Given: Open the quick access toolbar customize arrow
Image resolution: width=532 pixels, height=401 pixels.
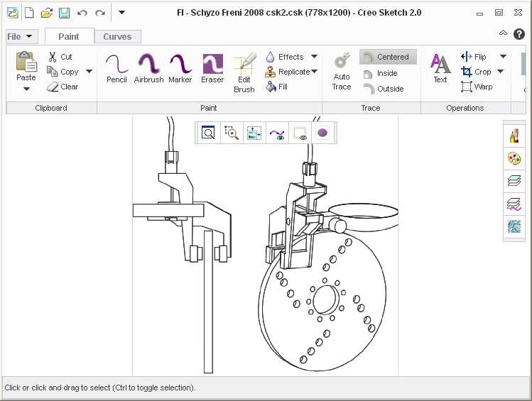Looking at the screenshot, I should (x=121, y=13).
